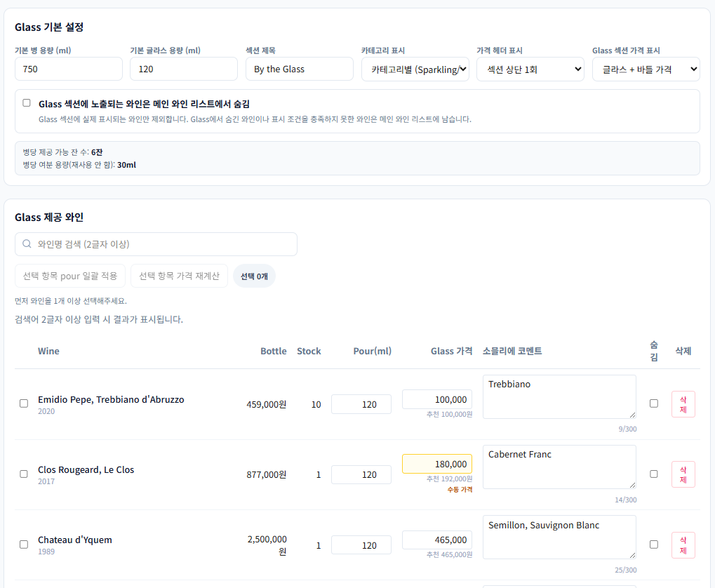The width and height of the screenshot is (715, 588).
Task: Click the Cabernet Franc comment box
Action: pyautogui.click(x=559, y=467)
